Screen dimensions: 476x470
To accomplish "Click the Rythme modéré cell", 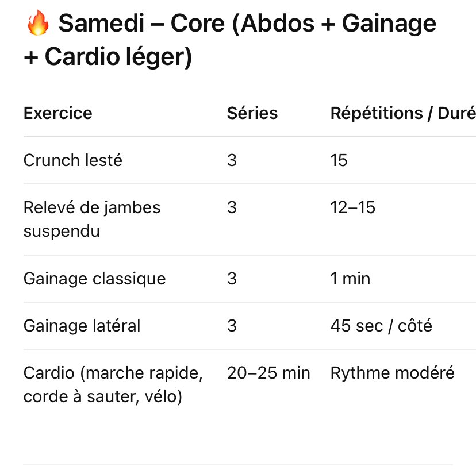I will click(x=392, y=373).
